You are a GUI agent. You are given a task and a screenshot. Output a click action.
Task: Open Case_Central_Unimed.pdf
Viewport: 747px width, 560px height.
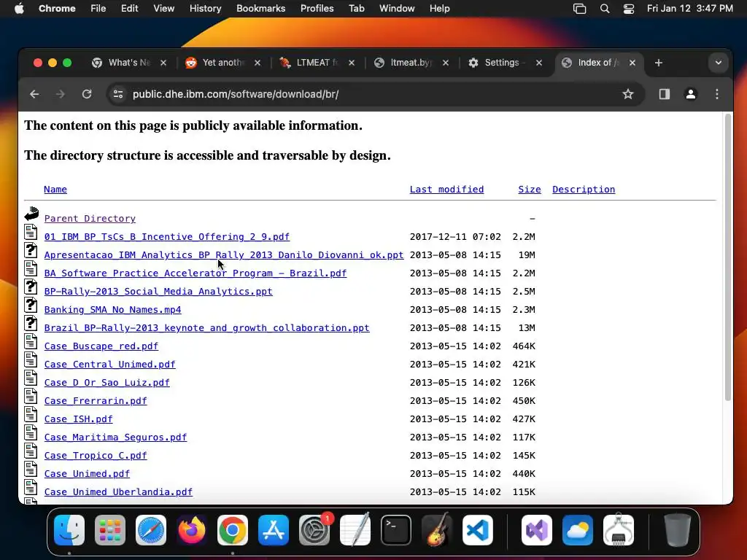click(x=110, y=365)
